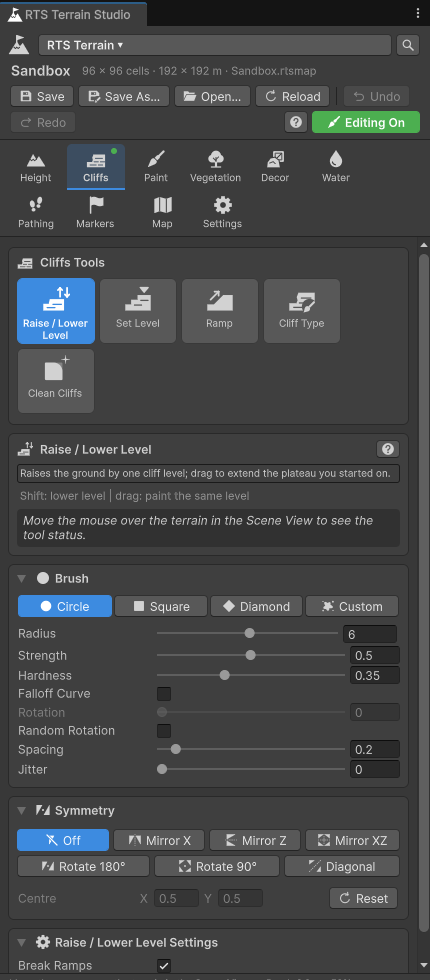This screenshot has height=980, width=430.
Task: Click the Centre Y field
Action: click(240, 898)
